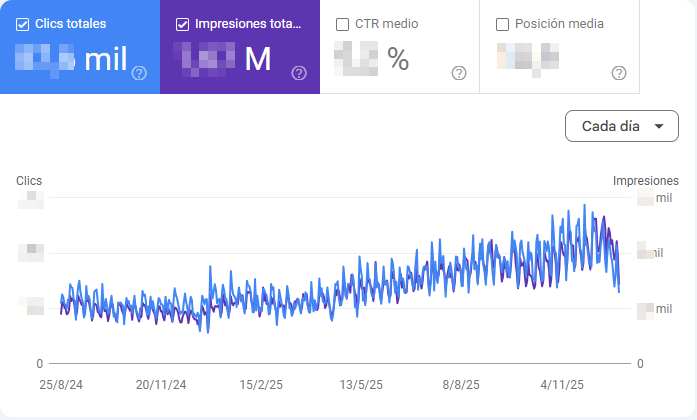Disable the Impresiones totales checkbox
The image size is (697, 420).
point(181,24)
